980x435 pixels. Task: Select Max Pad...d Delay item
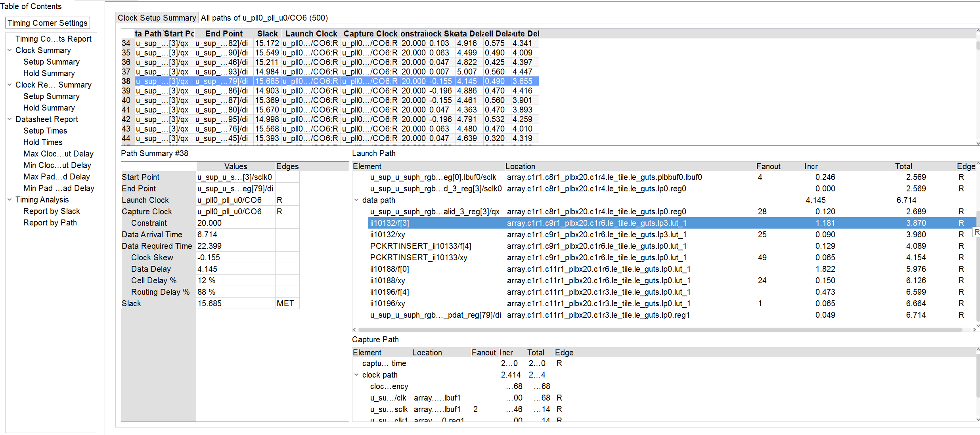coord(56,177)
